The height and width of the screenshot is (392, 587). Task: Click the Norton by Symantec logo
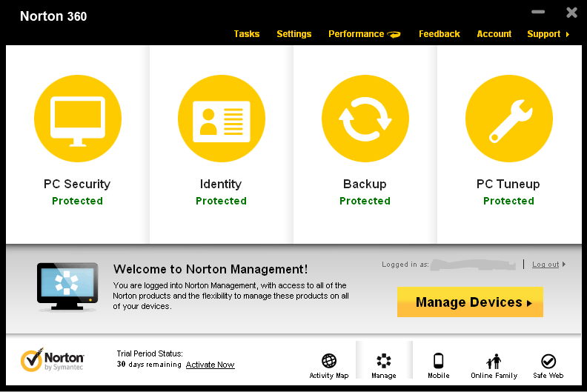click(53, 360)
